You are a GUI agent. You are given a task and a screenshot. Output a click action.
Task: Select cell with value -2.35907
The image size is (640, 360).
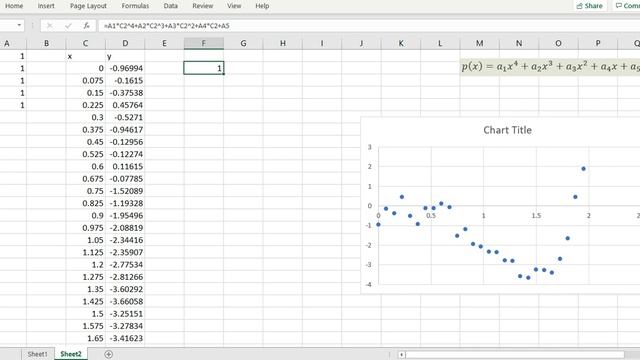tap(125, 252)
